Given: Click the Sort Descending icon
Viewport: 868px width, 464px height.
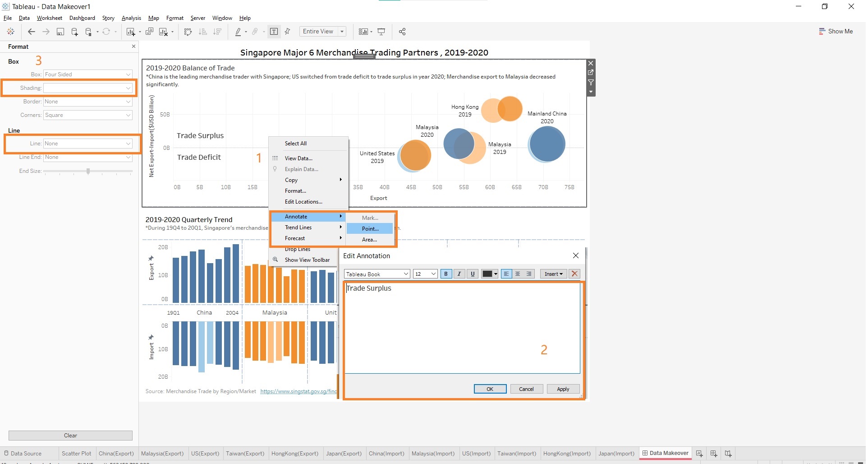Looking at the screenshot, I should (217, 32).
